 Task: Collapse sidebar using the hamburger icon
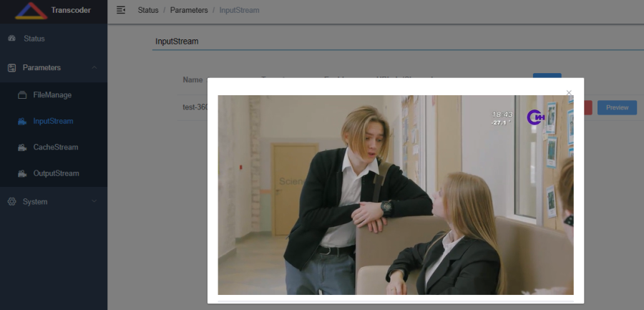(120, 10)
